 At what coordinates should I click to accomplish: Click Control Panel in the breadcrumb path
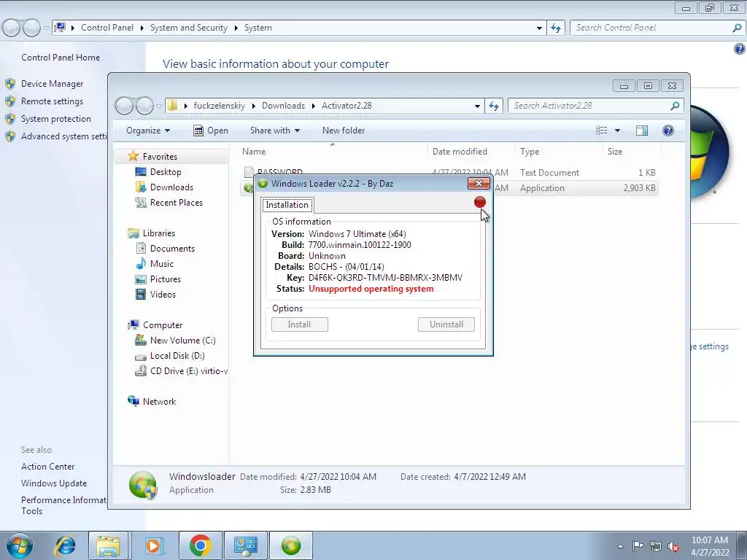[107, 28]
